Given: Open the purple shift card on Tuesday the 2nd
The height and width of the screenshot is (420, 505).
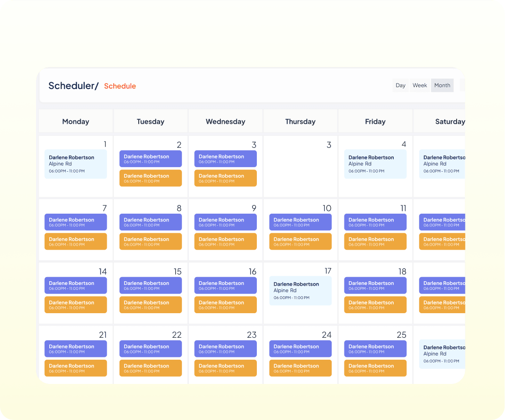Looking at the screenshot, I should point(151,159).
